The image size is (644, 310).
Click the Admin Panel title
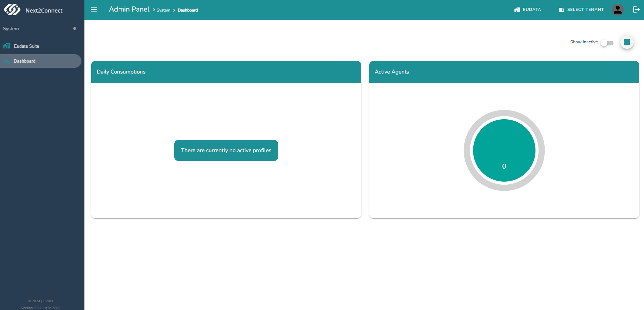point(129,9)
